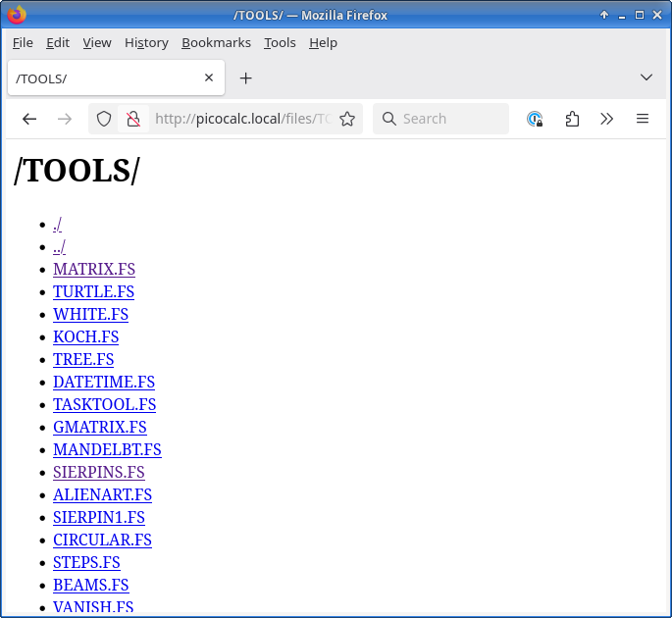The image size is (672, 618).
Task: Open the GMATRIX.FS file link
Action: pyautogui.click(x=100, y=428)
